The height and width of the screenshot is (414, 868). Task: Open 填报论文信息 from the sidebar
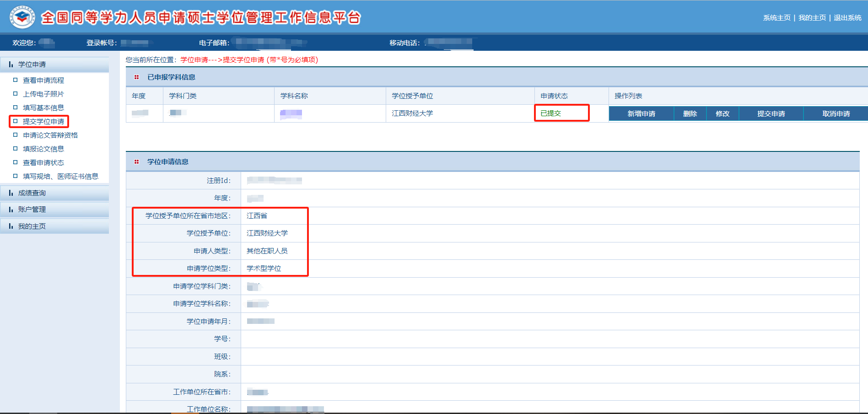tap(43, 149)
